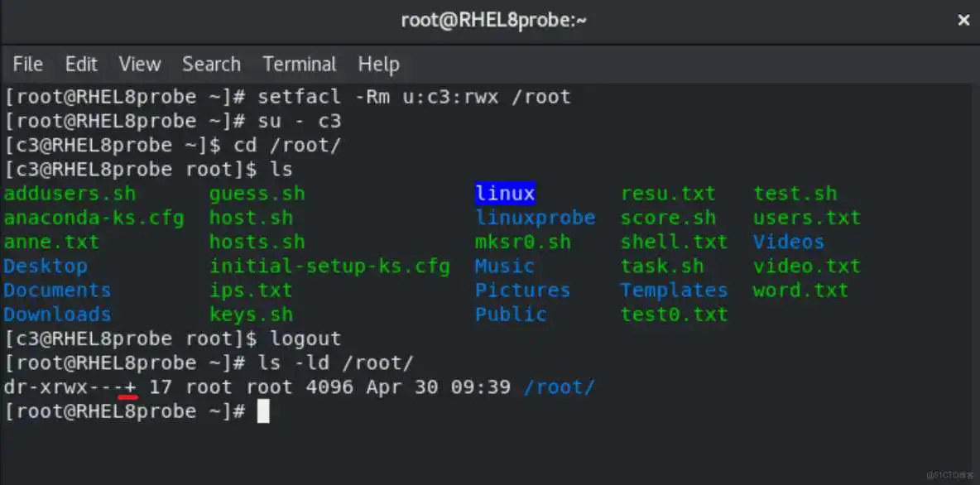Open the Terminal menu
The image size is (980, 485).
click(x=299, y=65)
